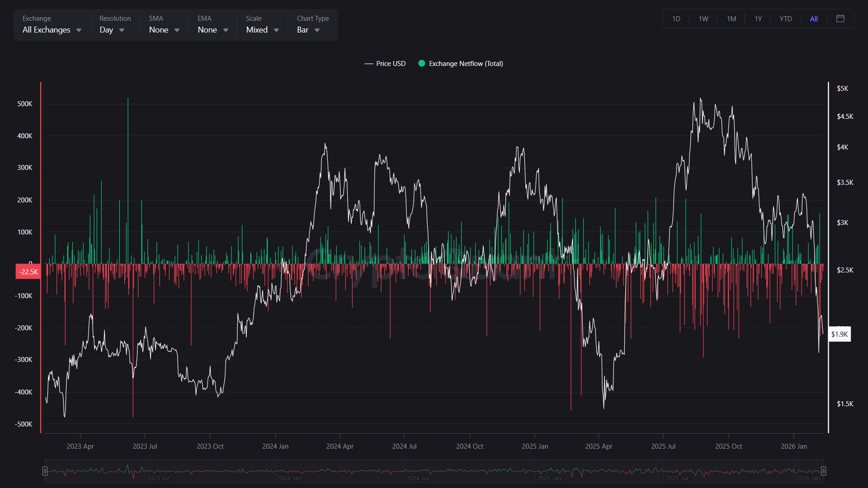Image resolution: width=868 pixels, height=488 pixels.
Task: Click the Scale dropdown caret
Action: [x=276, y=30]
